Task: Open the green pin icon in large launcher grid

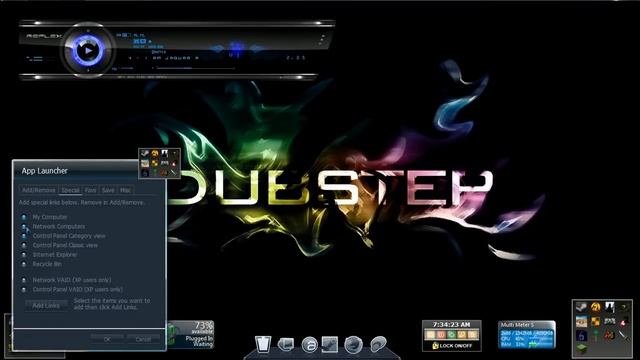Action: (x=596, y=336)
